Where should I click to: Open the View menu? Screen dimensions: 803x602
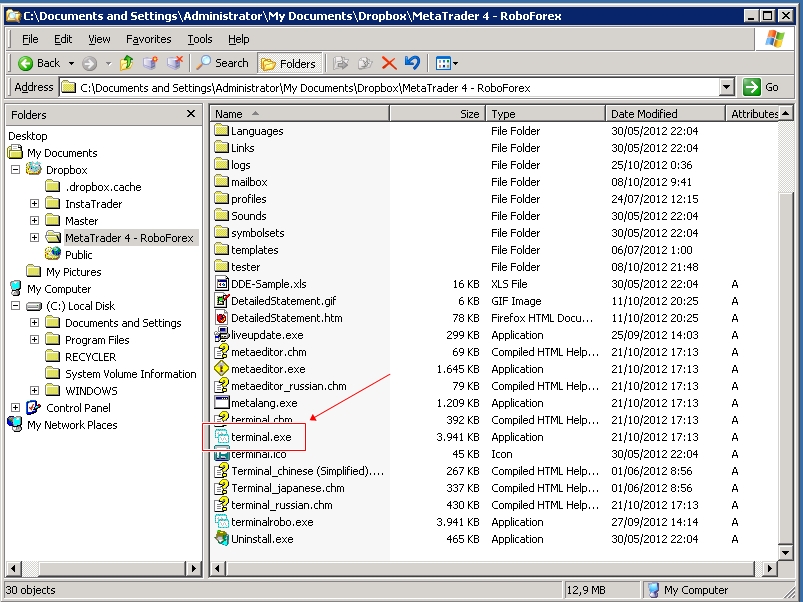coord(99,39)
